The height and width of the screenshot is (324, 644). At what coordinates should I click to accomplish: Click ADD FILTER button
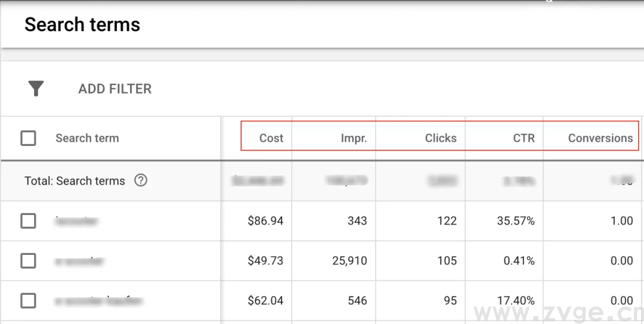tap(115, 89)
